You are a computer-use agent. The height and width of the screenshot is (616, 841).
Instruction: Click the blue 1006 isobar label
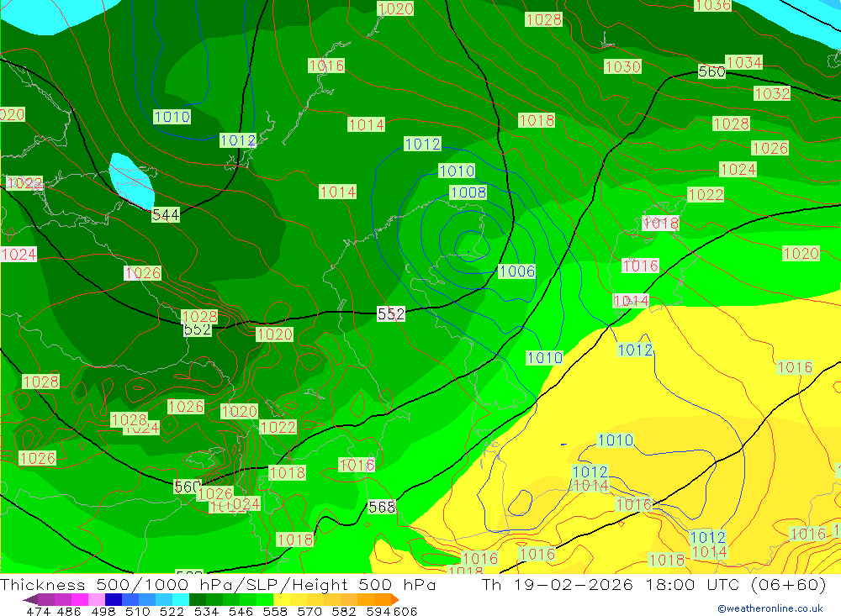(x=517, y=271)
